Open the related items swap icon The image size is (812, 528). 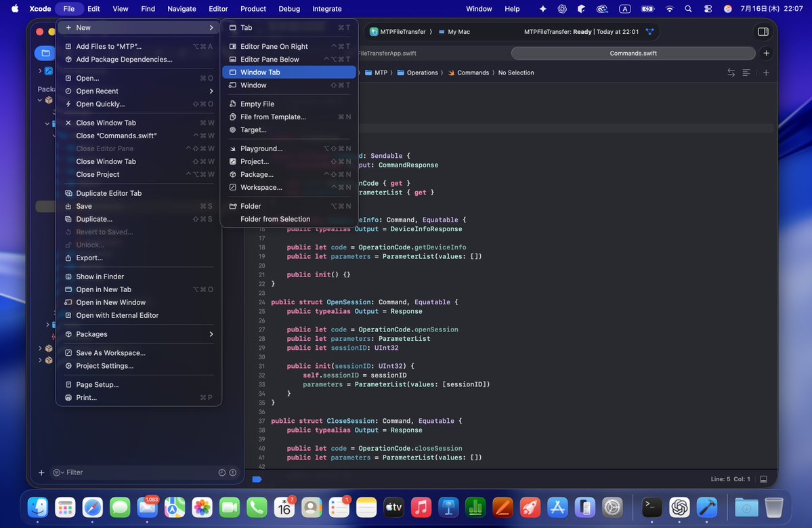coord(731,73)
